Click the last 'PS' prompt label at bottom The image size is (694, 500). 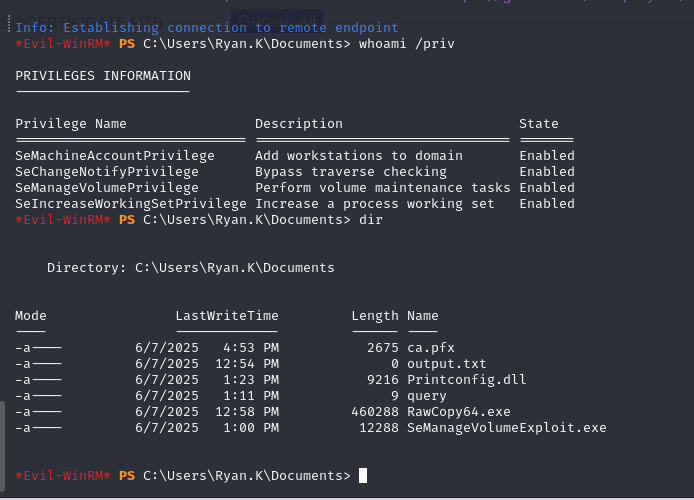pyautogui.click(x=127, y=476)
